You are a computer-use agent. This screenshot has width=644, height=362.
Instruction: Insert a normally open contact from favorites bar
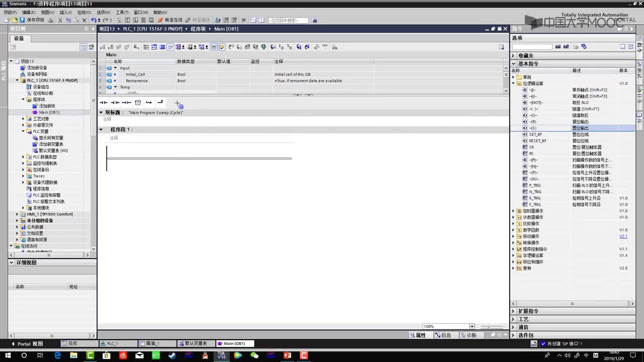pos(104,103)
